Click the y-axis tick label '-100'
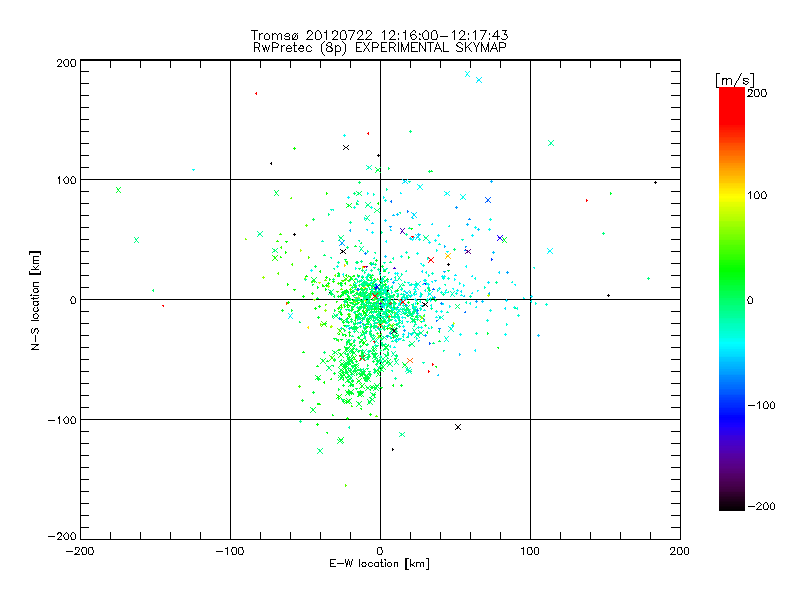 click(62, 420)
